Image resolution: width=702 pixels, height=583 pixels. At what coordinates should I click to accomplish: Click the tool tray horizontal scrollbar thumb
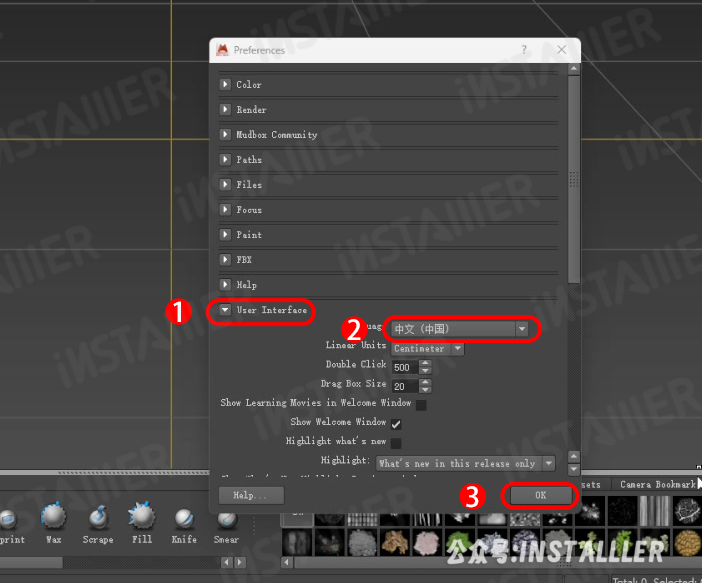point(31,562)
